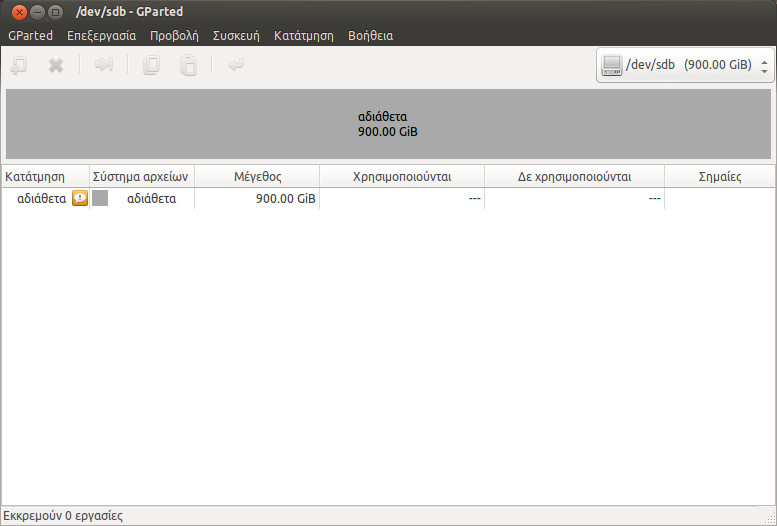Minimize the GParted window
Image resolution: width=777 pixels, height=526 pixels.
tap(38, 12)
